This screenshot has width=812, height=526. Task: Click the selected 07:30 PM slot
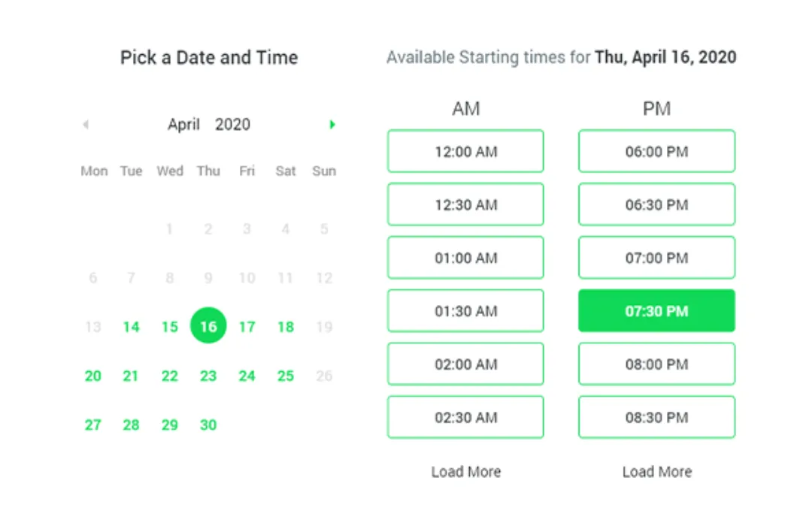[x=656, y=311]
